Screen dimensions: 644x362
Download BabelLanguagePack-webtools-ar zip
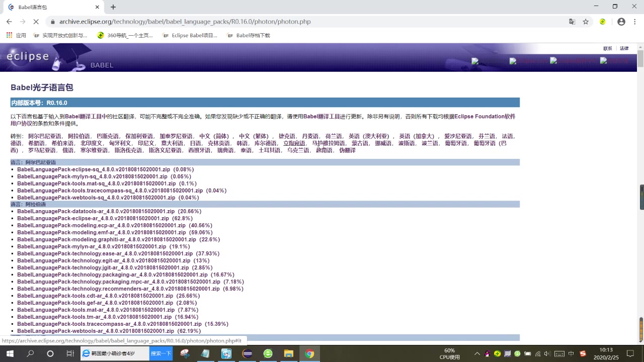(x=96, y=331)
